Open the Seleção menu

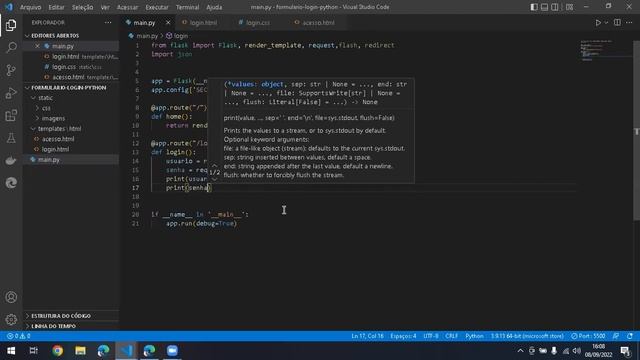[82, 7]
